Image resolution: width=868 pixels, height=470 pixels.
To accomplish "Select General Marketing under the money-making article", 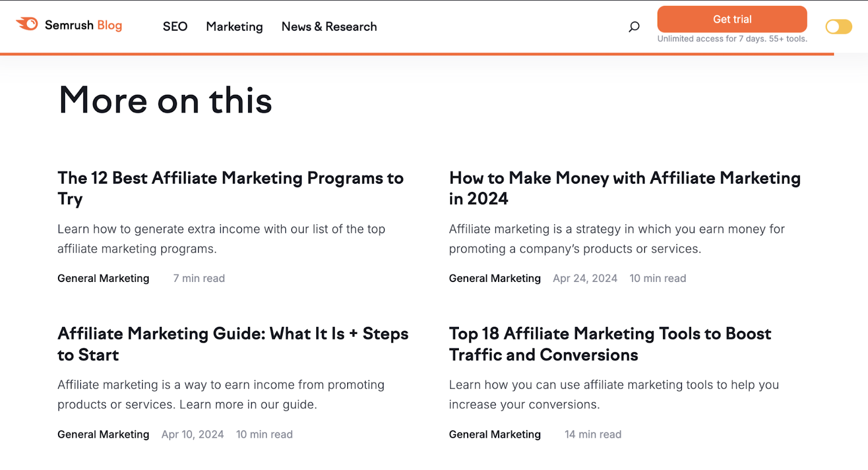I will coord(494,278).
